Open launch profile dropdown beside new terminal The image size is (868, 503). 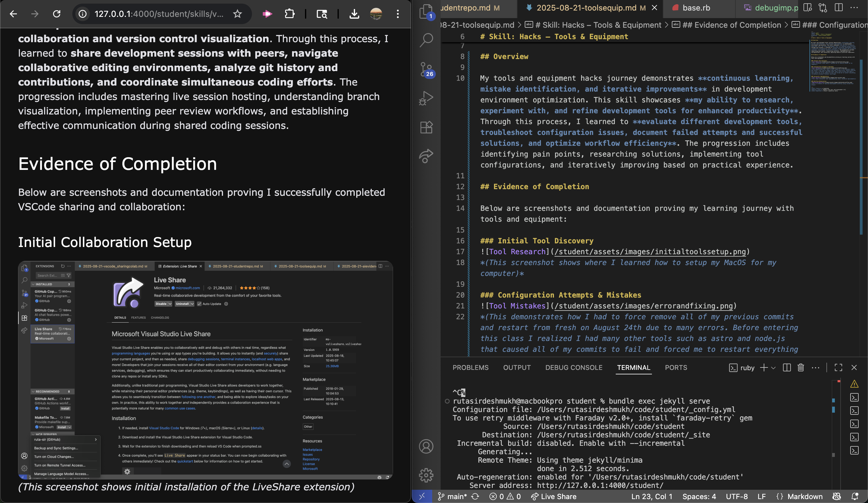pyautogui.click(x=773, y=368)
